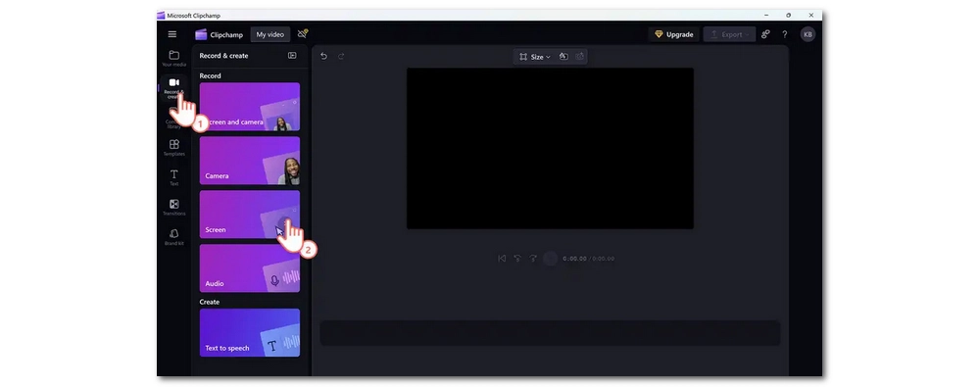Open Transitions in the sidebar
Image resolution: width=980 pixels, height=387 pixels.
coord(173,208)
